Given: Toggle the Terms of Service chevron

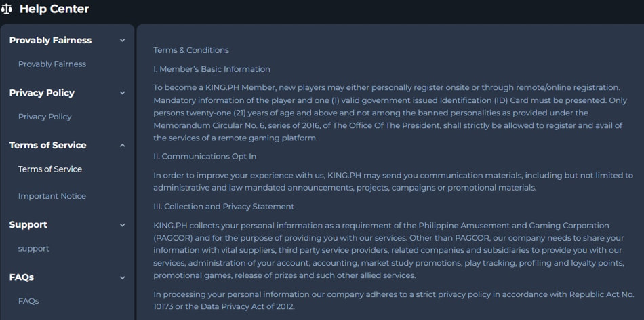Looking at the screenshot, I should point(123,145).
